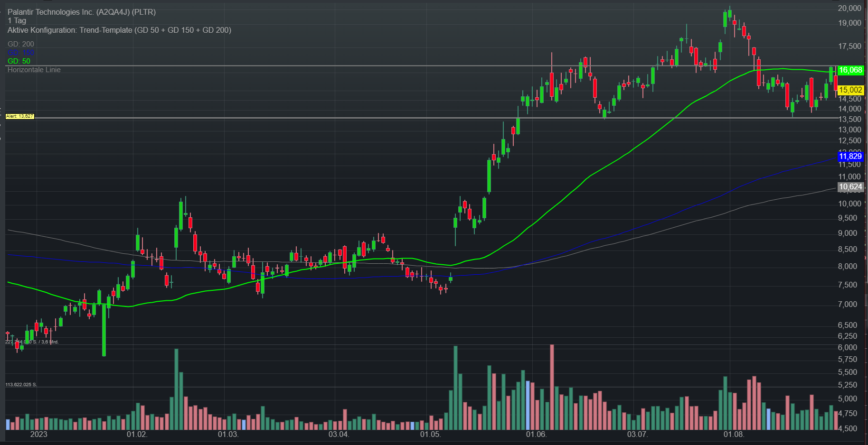
Task: Click the 8,500 price axis label
Action: tap(848, 249)
